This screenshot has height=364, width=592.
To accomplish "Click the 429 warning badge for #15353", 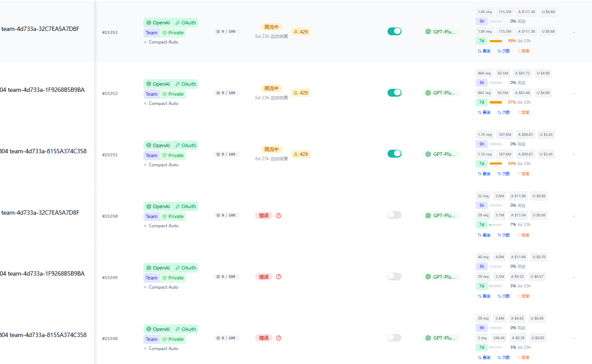I will (301, 31).
